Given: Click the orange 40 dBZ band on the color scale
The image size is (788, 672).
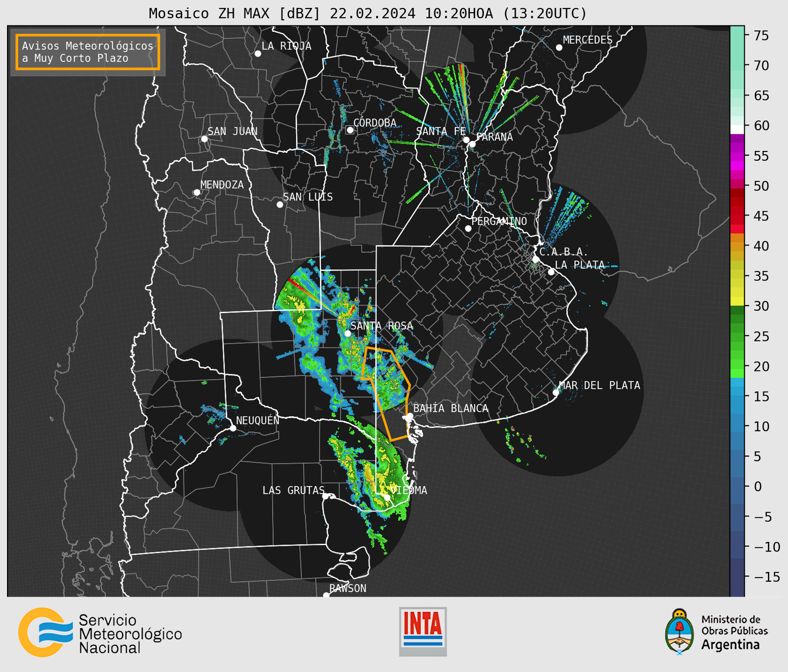Looking at the screenshot, I should [x=737, y=246].
